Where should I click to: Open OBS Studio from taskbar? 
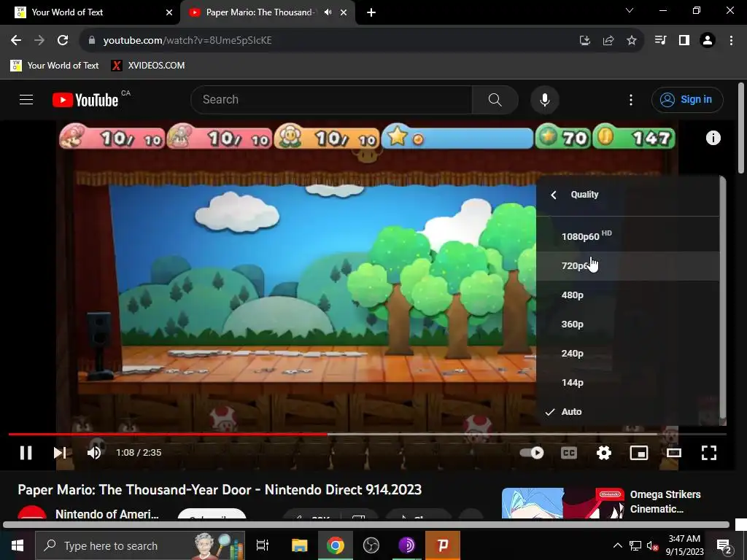tap(371, 545)
